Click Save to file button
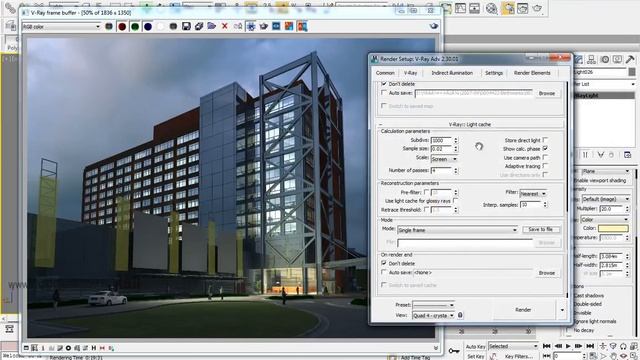This screenshot has height=360, width=640. [x=540, y=229]
